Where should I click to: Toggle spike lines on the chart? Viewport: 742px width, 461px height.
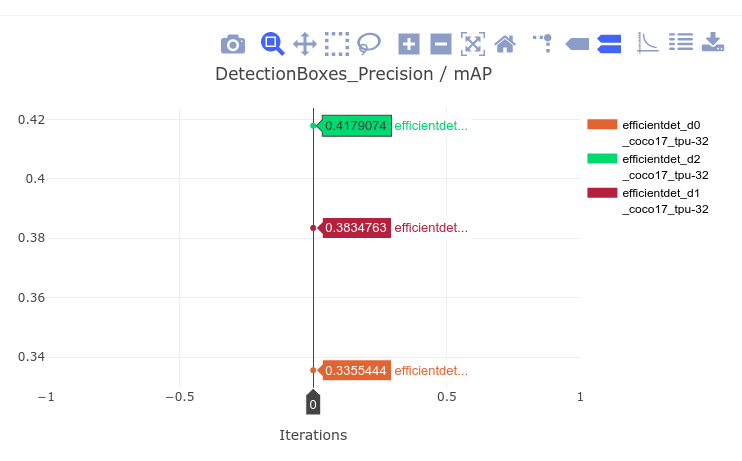(x=543, y=42)
